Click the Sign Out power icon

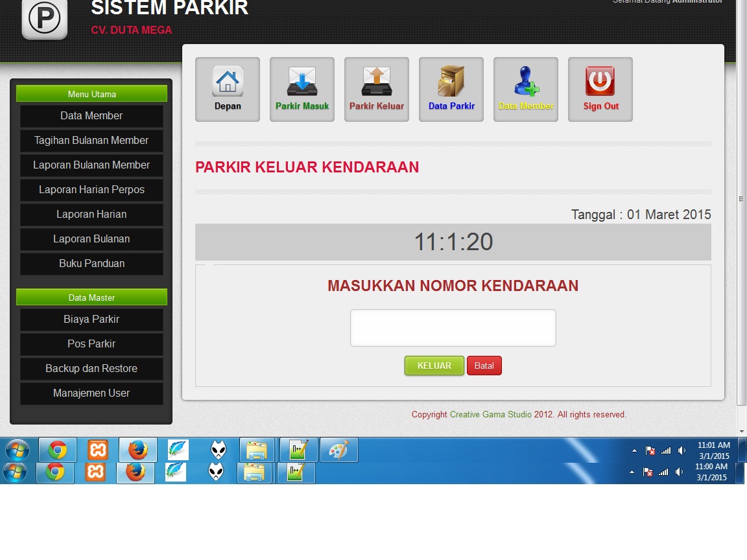[600, 89]
